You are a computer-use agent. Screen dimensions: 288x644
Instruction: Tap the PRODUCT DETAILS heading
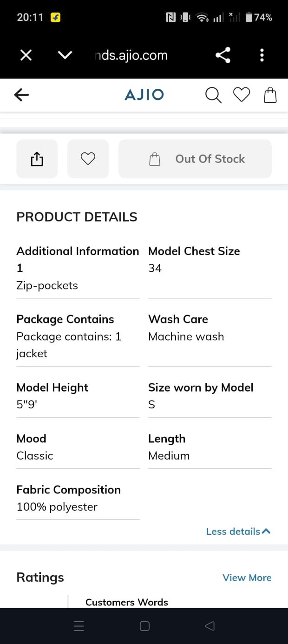point(77,217)
